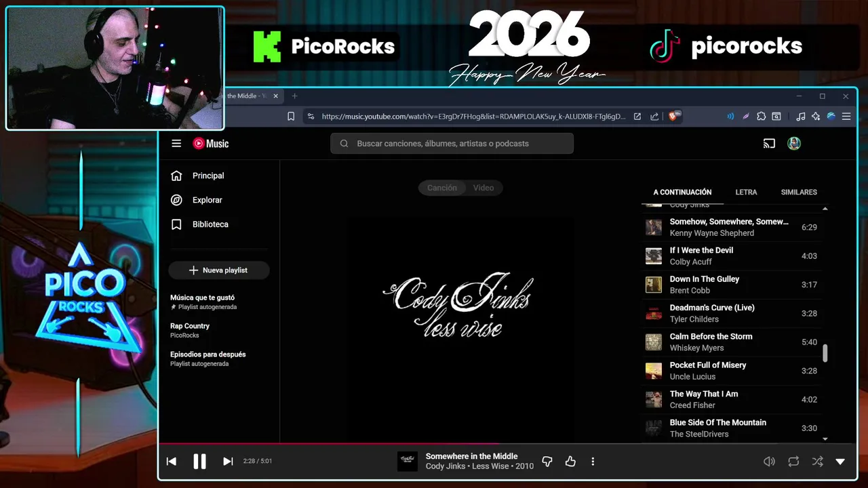Close the Somewhere in the Middle browser tab
Screen dimensions: 868x488
[275, 96]
